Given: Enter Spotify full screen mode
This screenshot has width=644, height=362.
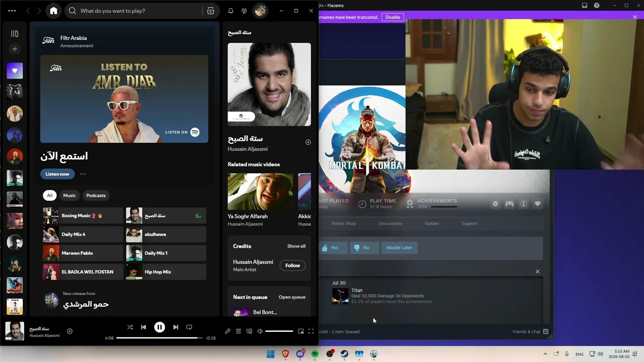Looking at the screenshot, I should click(x=311, y=331).
